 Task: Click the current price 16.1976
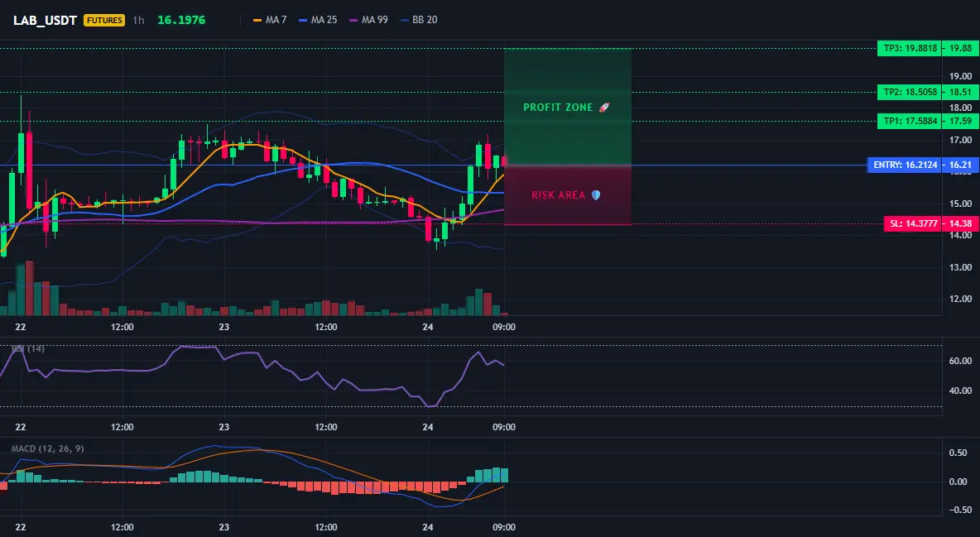[181, 20]
